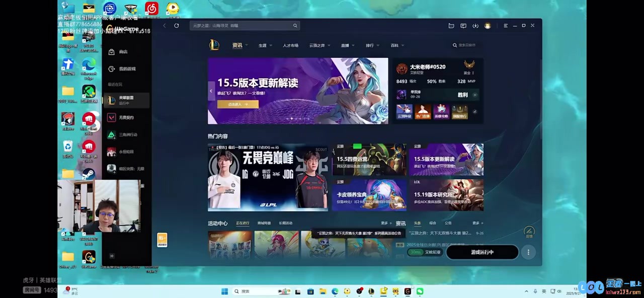Open the three-dot options beside the game button

coord(528,252)
